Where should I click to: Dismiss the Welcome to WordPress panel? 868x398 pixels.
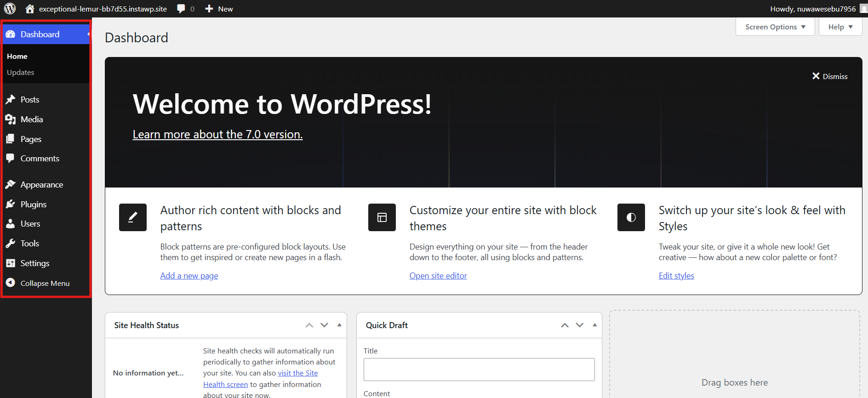click(x=830, y=76)
